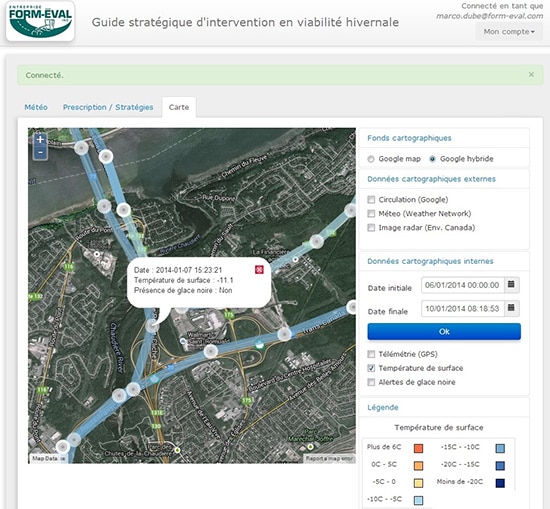The width and height of the screenshot is (550, 509).
Task: Click the -10C - -5C legend swatch
Action: (x=418, y=500)
